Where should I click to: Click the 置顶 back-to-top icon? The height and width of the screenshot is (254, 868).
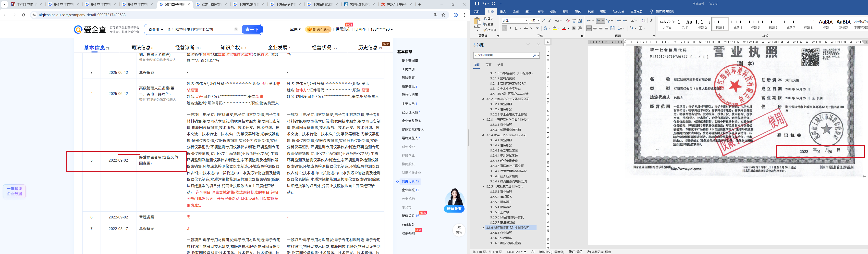tap(459, 230)
